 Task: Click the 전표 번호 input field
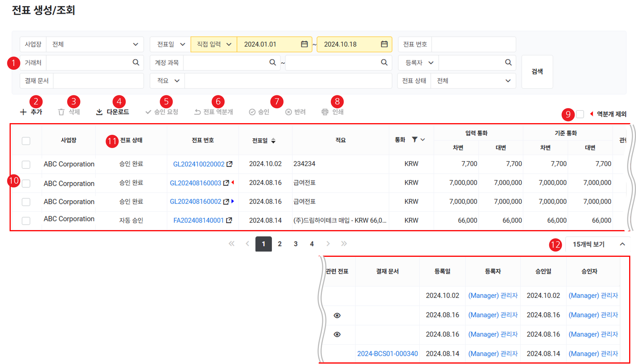(473, 44)
